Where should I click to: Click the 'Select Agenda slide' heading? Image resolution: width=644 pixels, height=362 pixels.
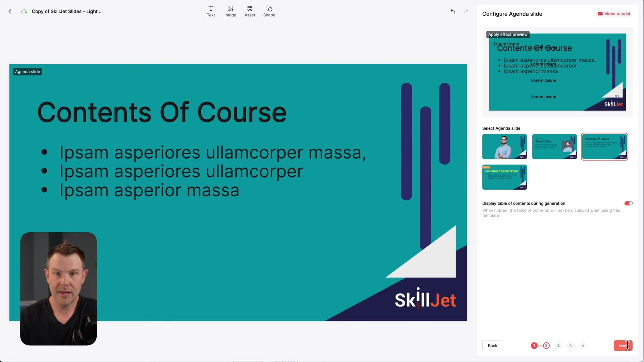pos(501,128)
